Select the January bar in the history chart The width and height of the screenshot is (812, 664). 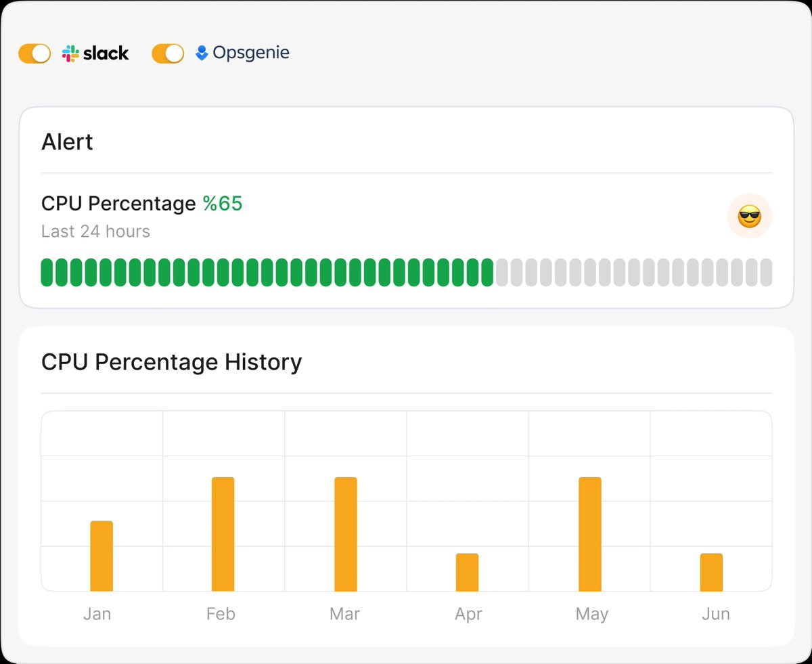[101, 556]
